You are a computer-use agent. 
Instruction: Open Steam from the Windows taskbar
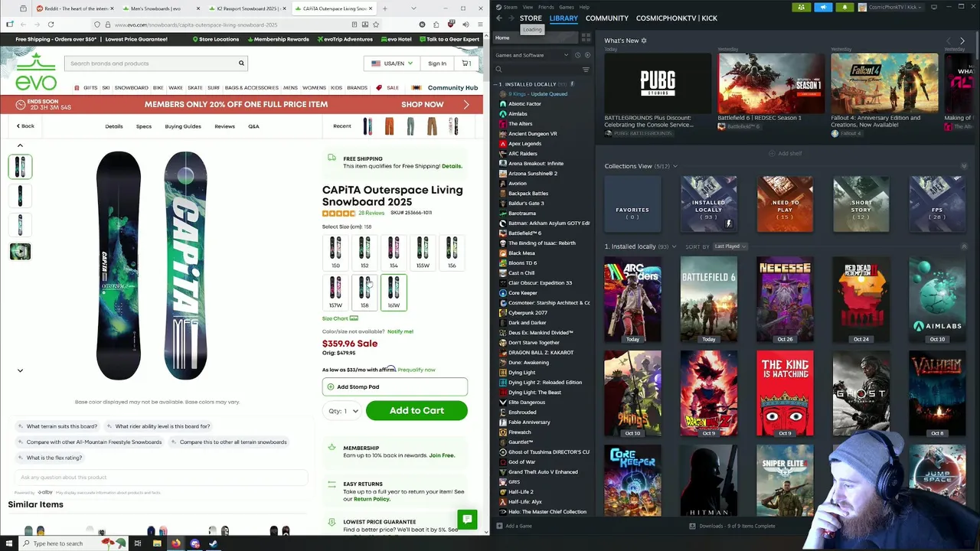coord(213,543)
